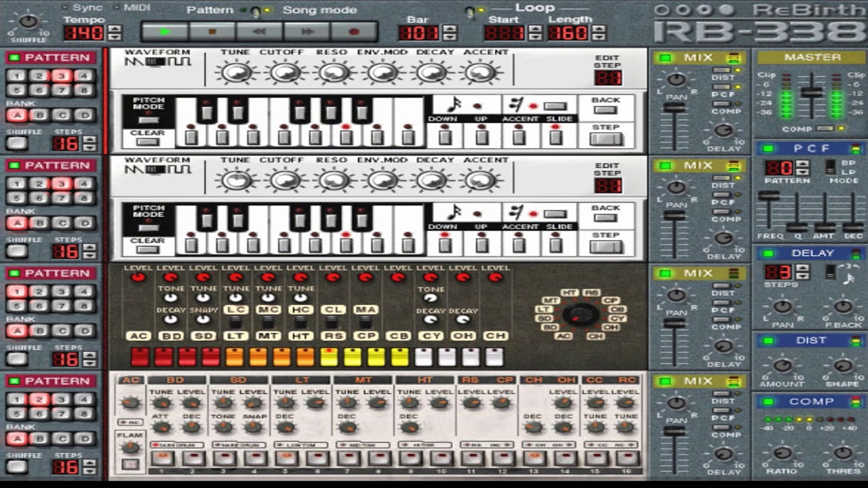This screenshot has width=868, height=488.
Task: Click the rewind transport button
Action: click(259, 32)
